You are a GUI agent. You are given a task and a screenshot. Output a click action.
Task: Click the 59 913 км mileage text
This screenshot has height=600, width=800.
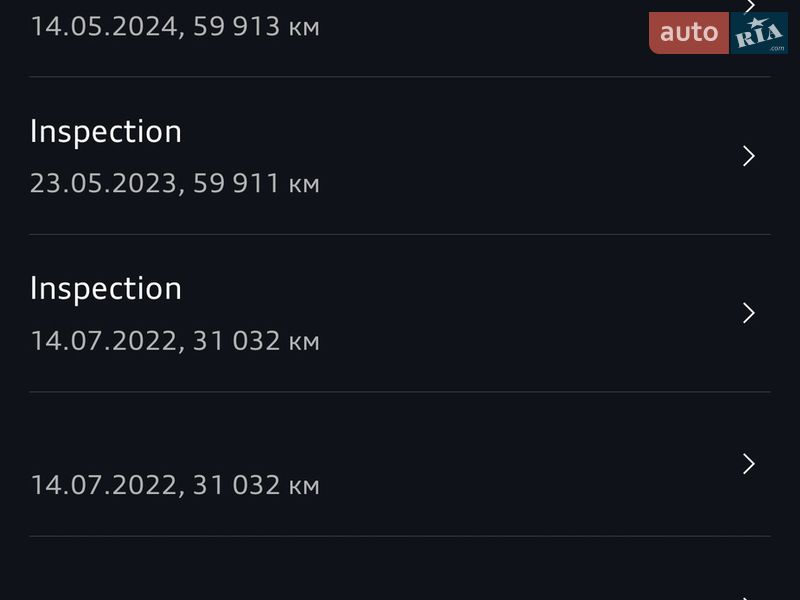254,27
